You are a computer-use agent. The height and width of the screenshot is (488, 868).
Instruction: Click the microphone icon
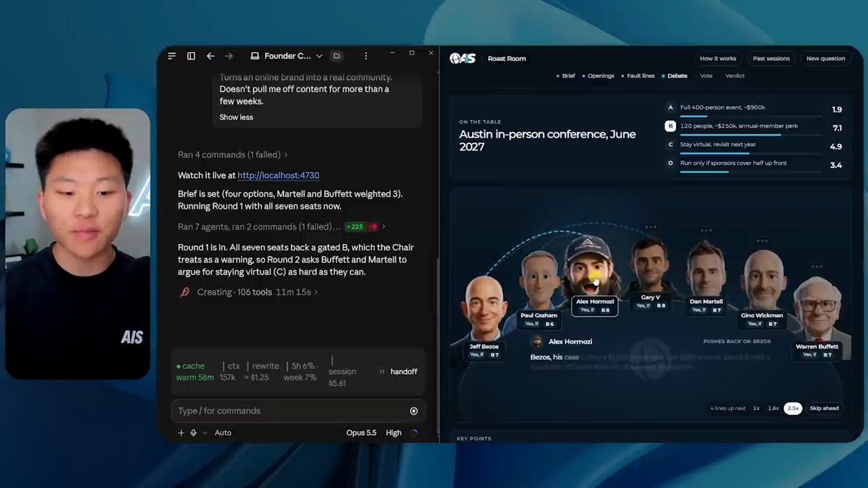click(x=193, y=432)
